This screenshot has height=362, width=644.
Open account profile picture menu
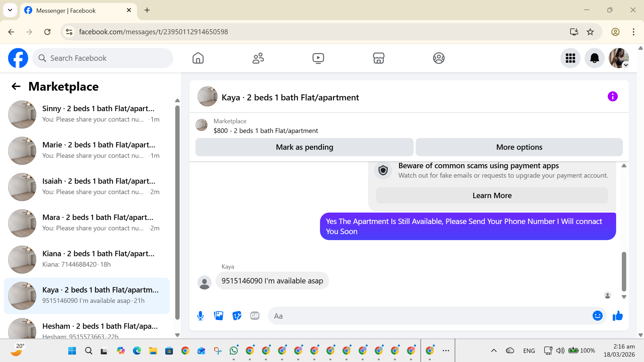point(619,58)
